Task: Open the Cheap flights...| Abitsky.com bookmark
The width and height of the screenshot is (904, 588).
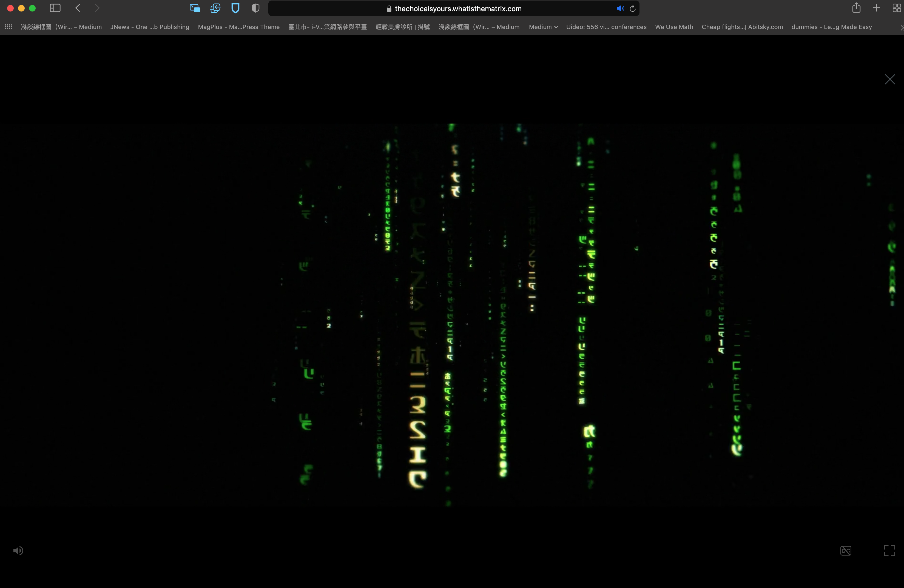Action: (742, 27)
